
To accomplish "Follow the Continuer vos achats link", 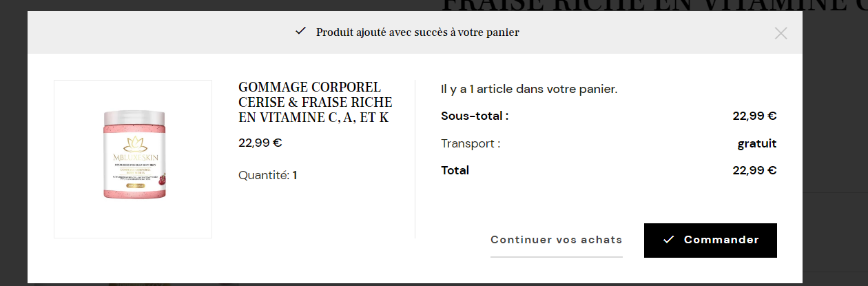I will [x=557, y=240].
